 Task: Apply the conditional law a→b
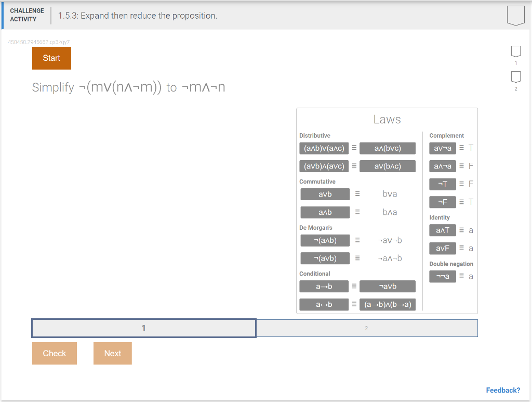[x=324, y=286]
